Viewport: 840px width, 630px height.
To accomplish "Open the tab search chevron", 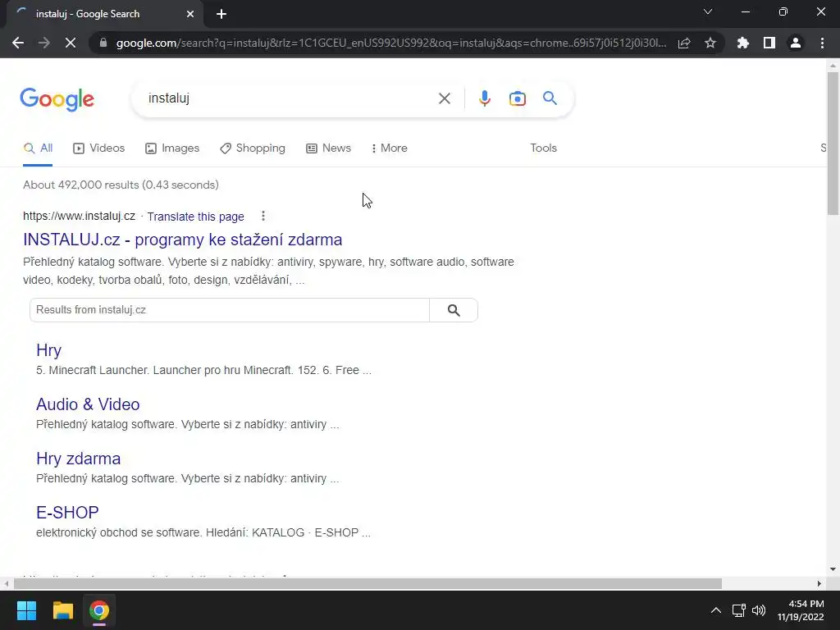I will pyautogui.click(x=708, y=11).
